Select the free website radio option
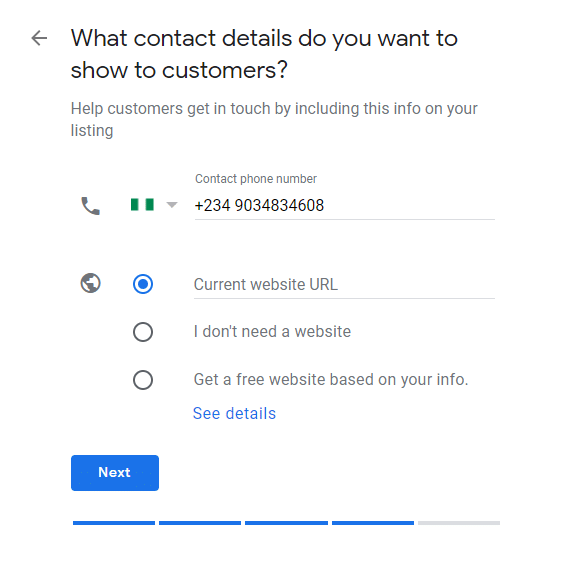 (143, 380)
